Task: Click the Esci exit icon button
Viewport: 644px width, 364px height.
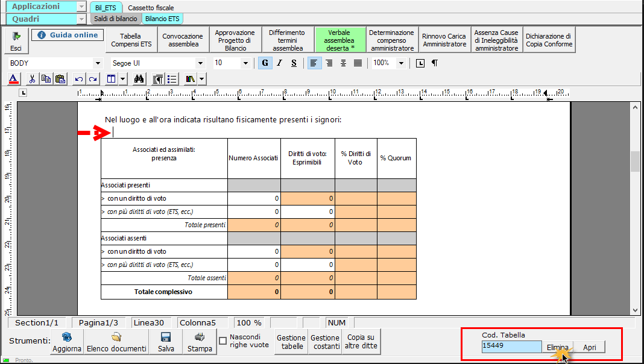Action: tap(16, 40)
